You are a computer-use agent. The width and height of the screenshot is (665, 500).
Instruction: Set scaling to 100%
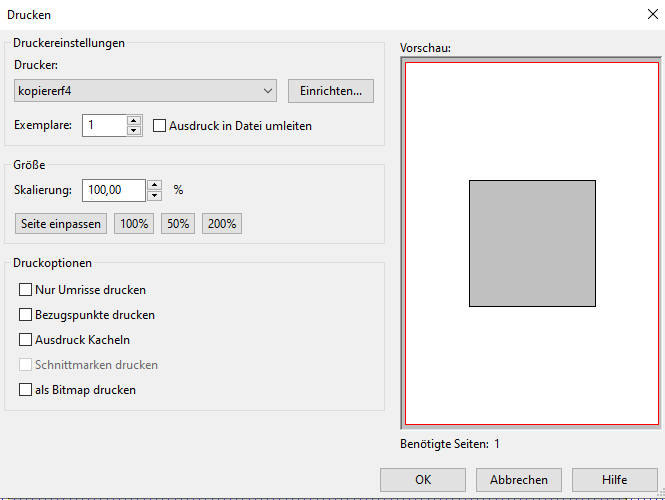click(135, 224)
